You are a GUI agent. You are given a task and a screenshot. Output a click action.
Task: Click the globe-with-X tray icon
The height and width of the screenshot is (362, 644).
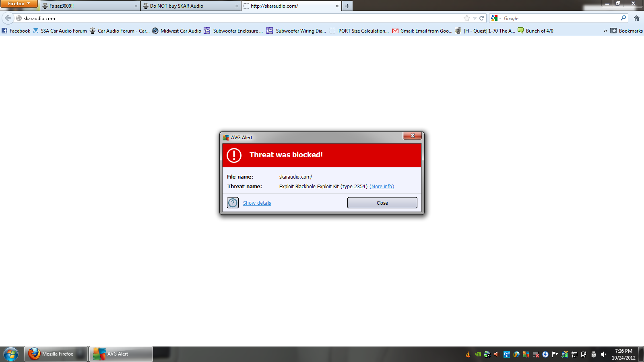point(487,354)
